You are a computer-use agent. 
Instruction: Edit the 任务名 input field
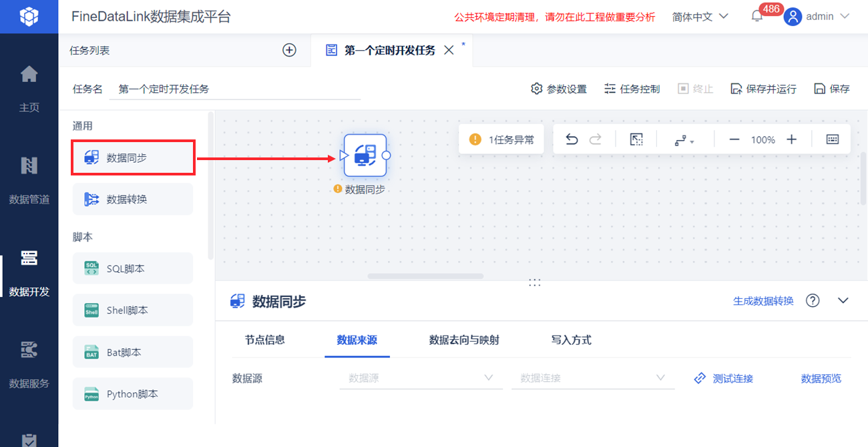(235, 89)
